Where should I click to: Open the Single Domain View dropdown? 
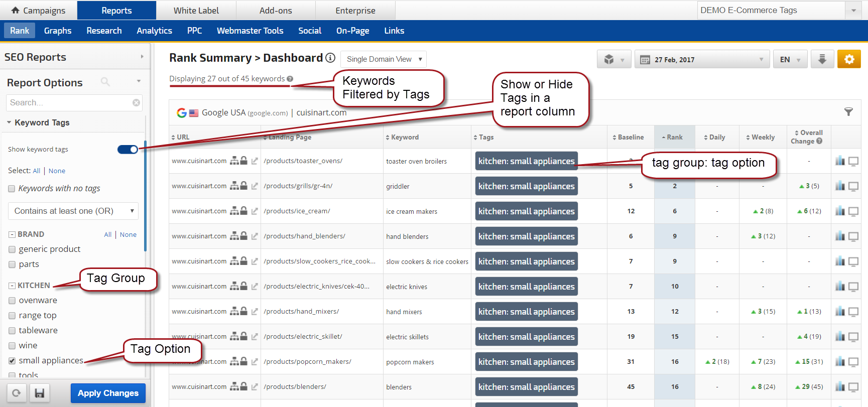point(384,59)
